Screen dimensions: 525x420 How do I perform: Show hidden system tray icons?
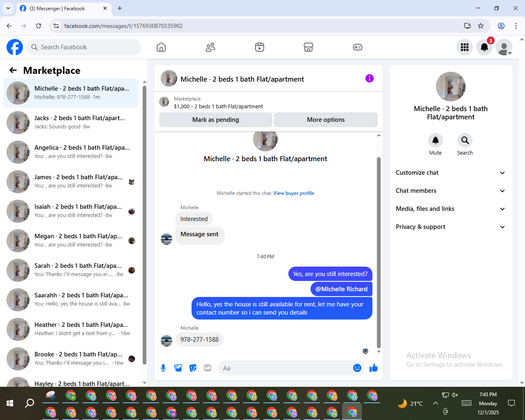[x=436, y=403]
